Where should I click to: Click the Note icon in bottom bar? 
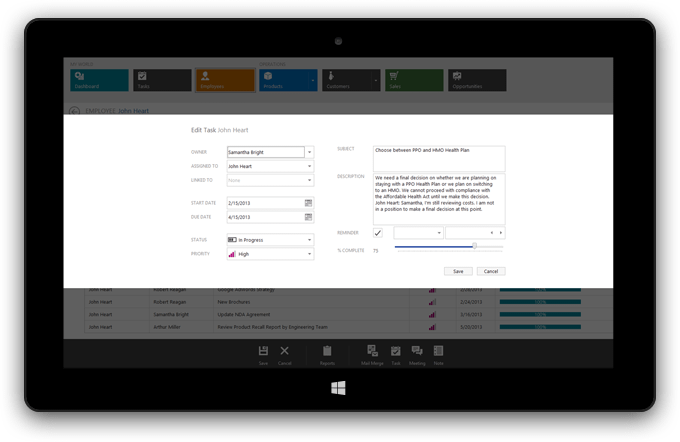coord(438,352)
